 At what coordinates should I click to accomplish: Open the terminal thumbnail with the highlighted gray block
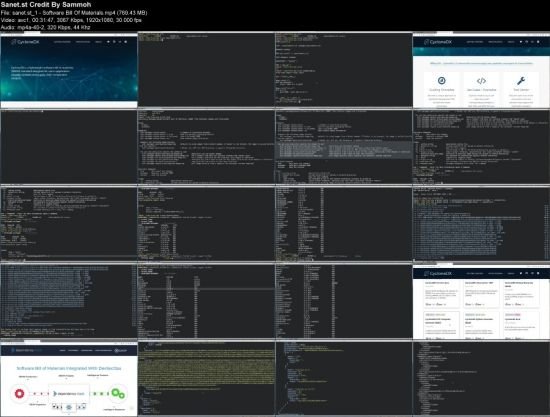pos(344,147)
